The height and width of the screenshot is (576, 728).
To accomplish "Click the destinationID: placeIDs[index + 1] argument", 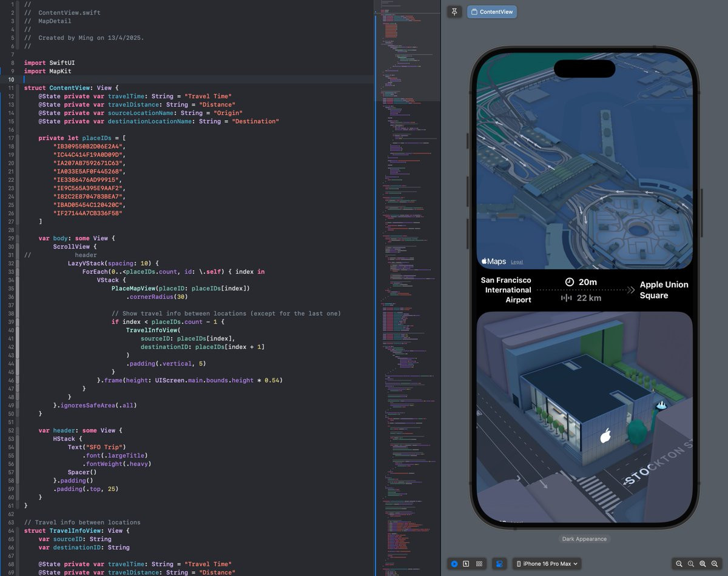I will click(203, 347).
